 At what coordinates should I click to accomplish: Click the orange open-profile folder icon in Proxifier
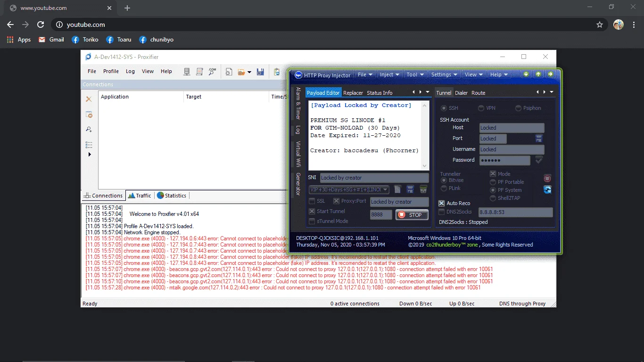pos(242,72)
